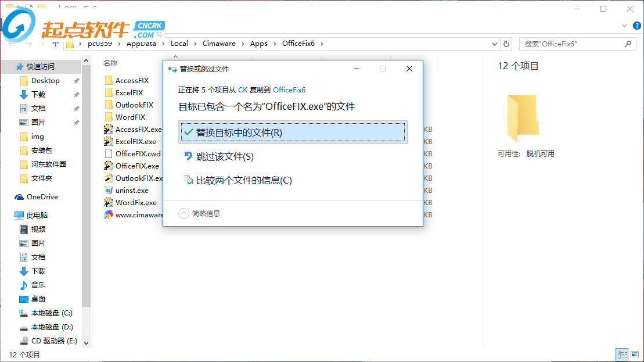Open 文件夹 folder in quick access
The height and width of the screenshot is (362, 644).
pos(41,178)
